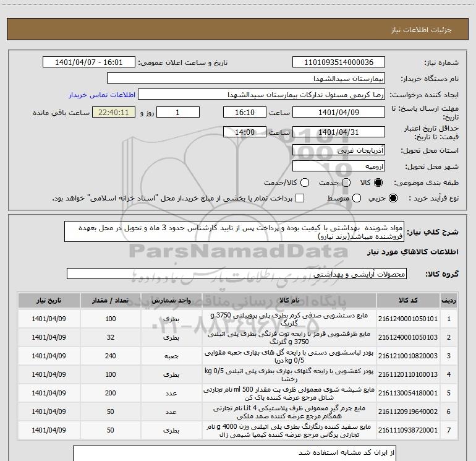Viewport: 476px width, 461px height.
Task: Click item name مایع ظرفشویی قرمز توت فرنگی
Action: click(289, 337)
